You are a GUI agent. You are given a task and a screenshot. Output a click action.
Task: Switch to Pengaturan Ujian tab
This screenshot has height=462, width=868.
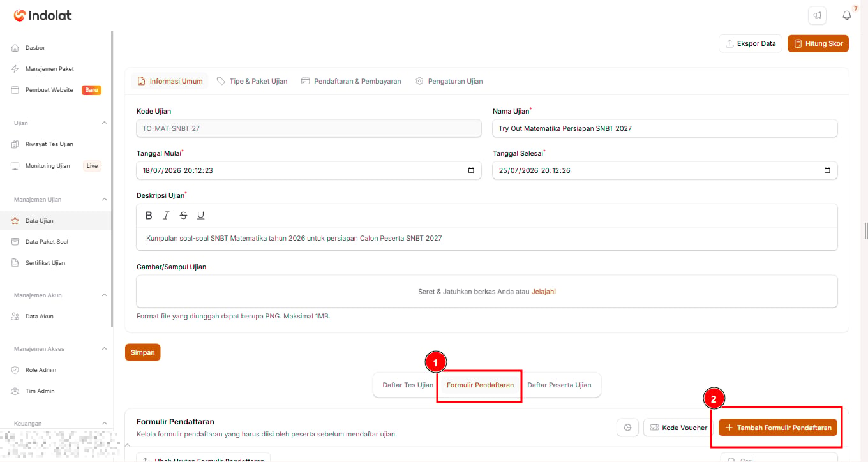point(449,81)
